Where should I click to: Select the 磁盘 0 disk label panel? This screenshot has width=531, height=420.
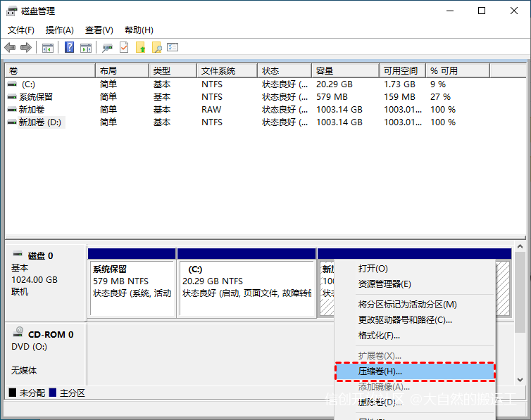[44, 283]
